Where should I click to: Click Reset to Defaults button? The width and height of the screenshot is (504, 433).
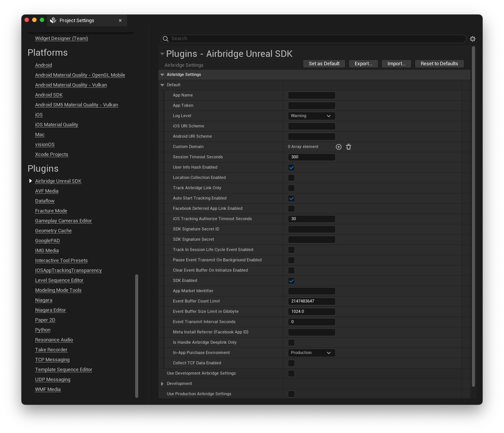[439, 64]
